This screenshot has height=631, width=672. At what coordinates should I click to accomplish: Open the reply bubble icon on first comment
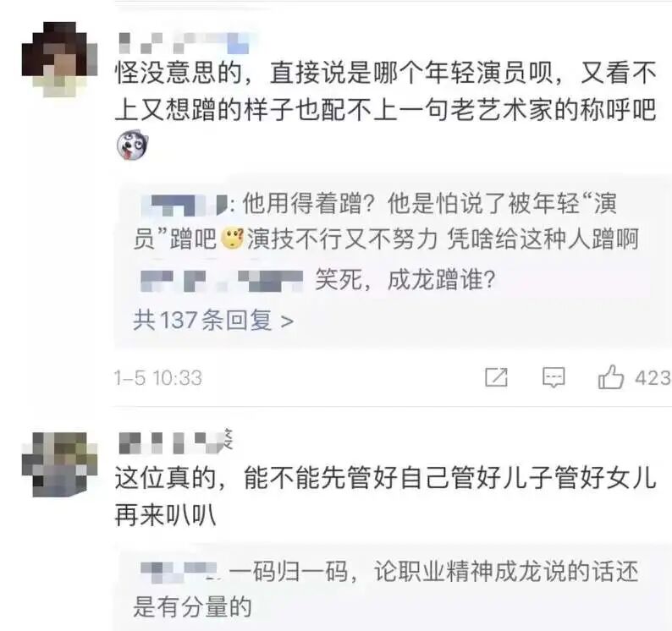pyautogui.click(x=554, y=378)
